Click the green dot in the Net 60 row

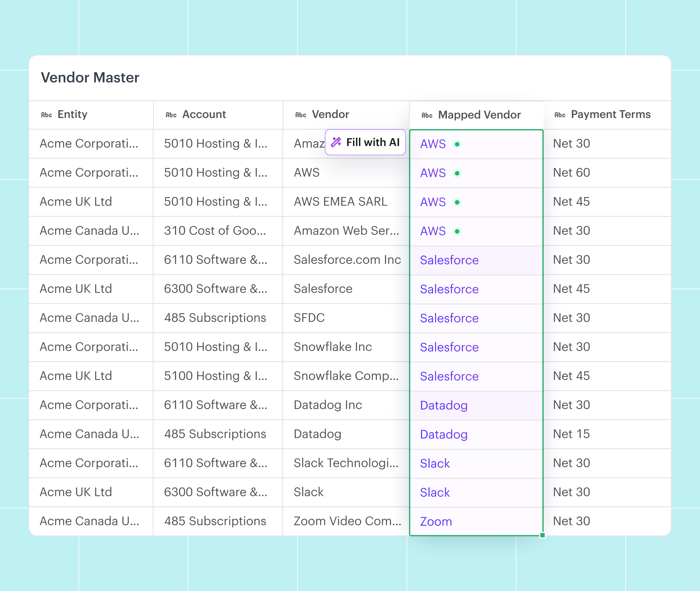(457, 173)
